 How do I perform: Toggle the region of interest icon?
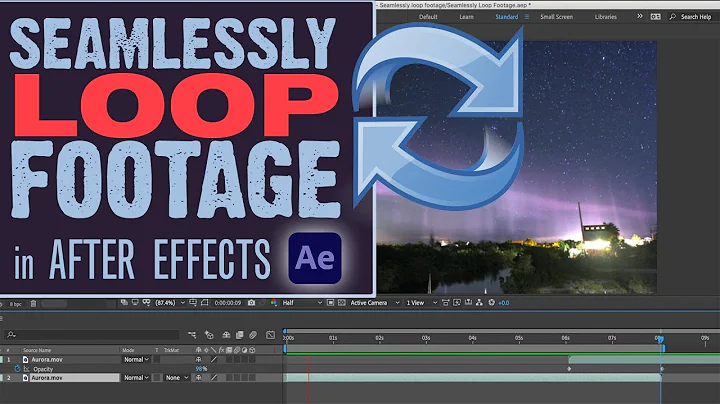[330, 303]
